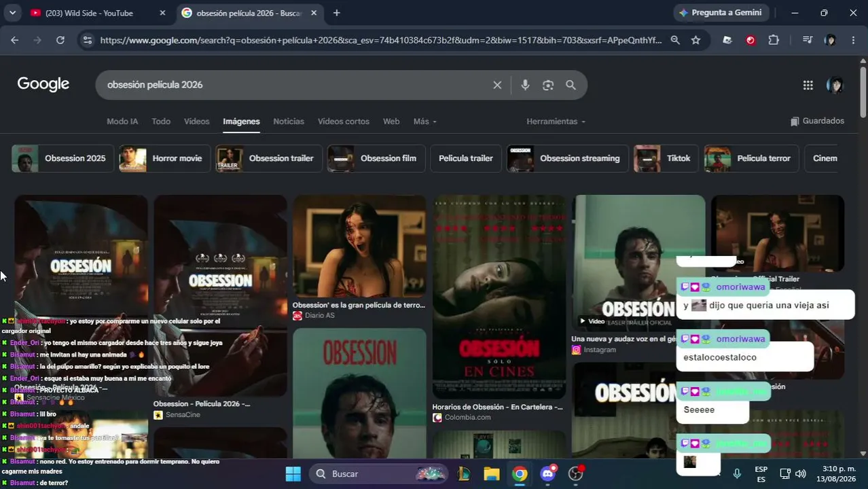Open the Extensions puzzle icon

pyautogui.click(x=774, y=40)
